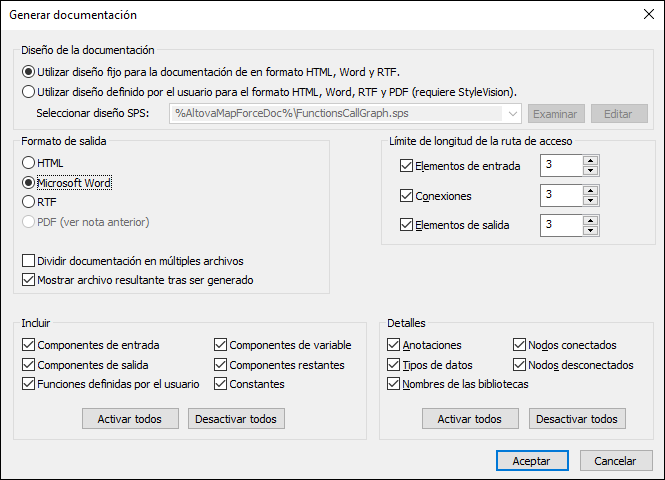Screen dimensions: 665x480
Task: Enable dividing documentation into multiple files
Action: coord(28,261)
